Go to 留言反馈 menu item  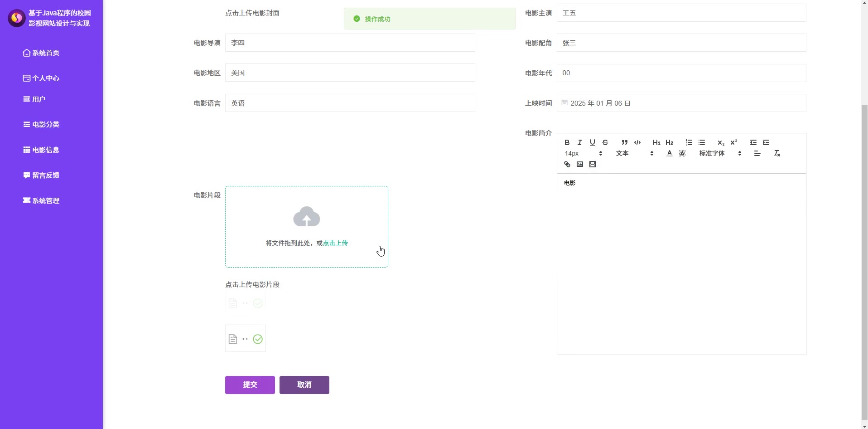(x=45, y=175)
